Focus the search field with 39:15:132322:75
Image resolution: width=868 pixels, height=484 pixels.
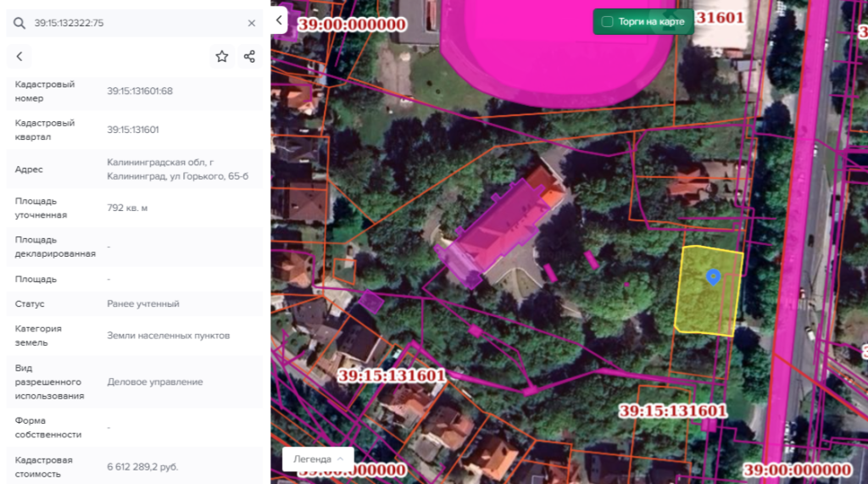(136, 23)
